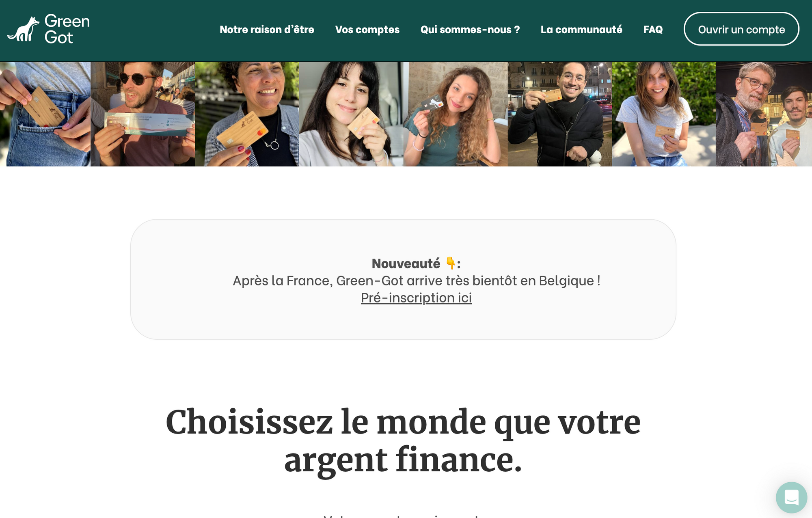The image size is (812, 518).
Task: Visit La communauté page
Action: point(581,30)
